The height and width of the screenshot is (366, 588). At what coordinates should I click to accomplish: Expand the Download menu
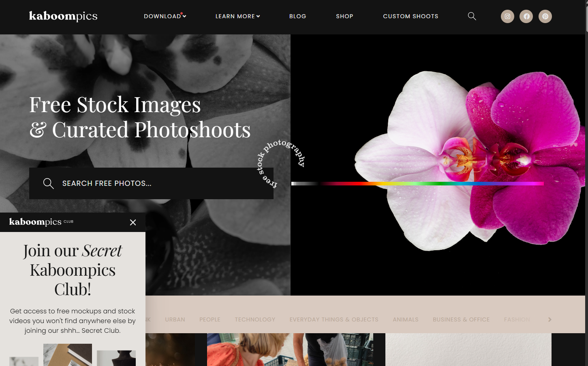coord(165,16)
